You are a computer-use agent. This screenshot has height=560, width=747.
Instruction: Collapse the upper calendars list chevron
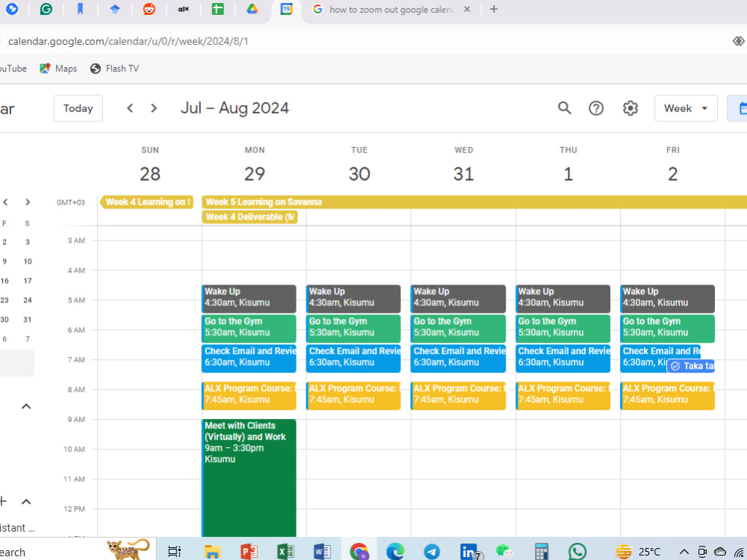(x=26, y=406)
